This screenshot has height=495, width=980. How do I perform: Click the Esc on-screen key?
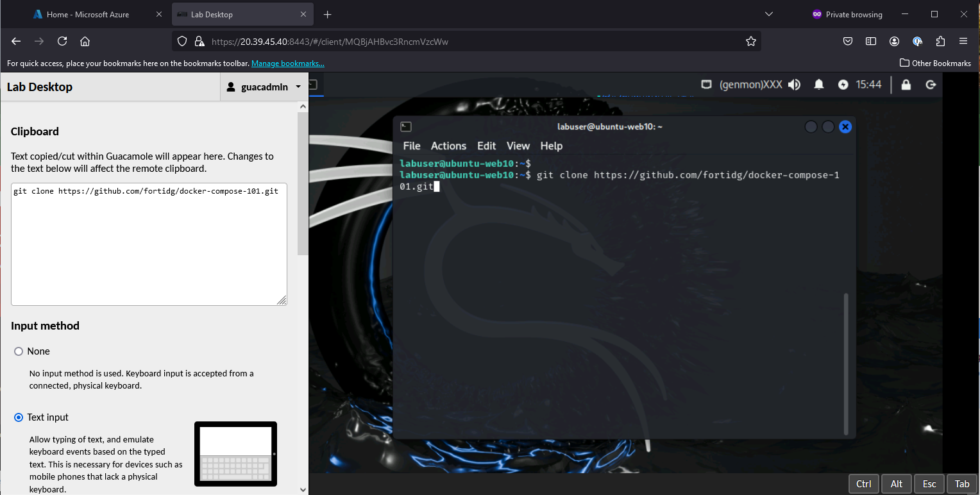(929, 484)
